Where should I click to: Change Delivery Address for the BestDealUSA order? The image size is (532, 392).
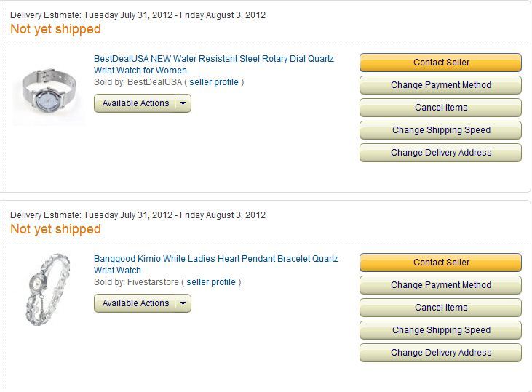(x=441, y=153)
